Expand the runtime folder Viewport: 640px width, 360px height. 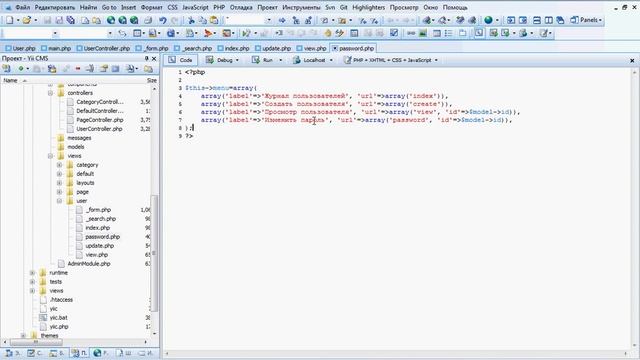pyautogui.click(x=33, y=273)
